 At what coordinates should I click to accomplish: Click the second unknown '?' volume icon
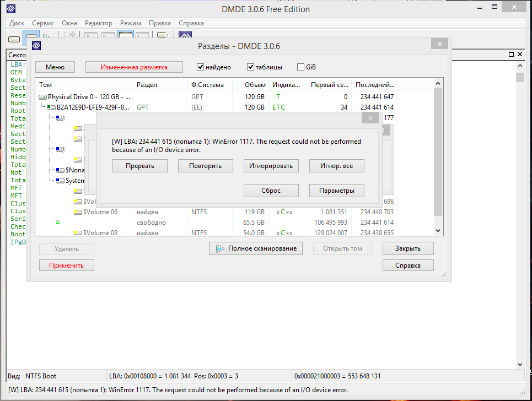[x=61, y=149]
